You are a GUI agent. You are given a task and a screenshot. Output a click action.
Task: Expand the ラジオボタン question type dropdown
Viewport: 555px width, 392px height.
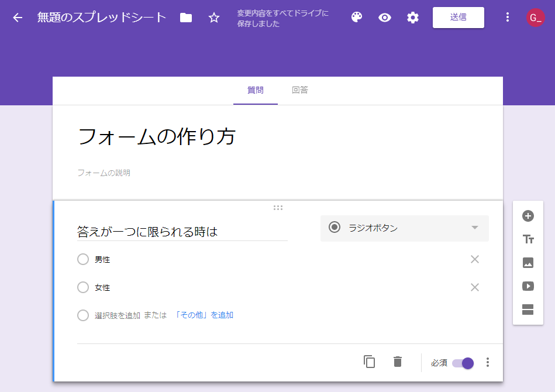coord(404,228)
